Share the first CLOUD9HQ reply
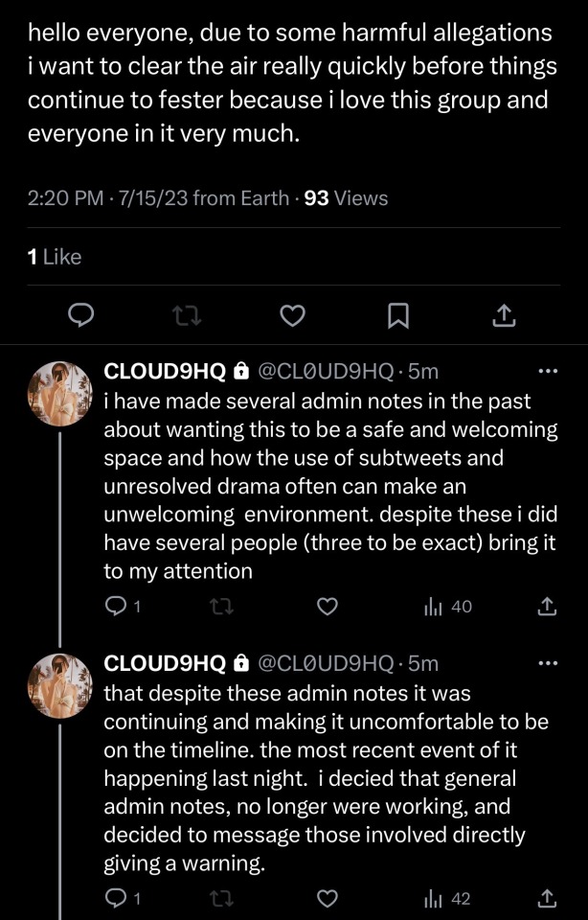This screenshot has width=588, height=920. point(547,606)
